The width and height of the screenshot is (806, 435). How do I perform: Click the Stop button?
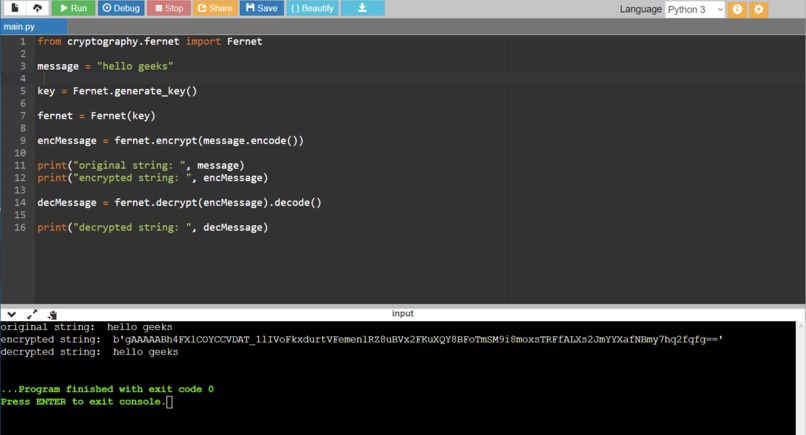click(x=169, y=8)
